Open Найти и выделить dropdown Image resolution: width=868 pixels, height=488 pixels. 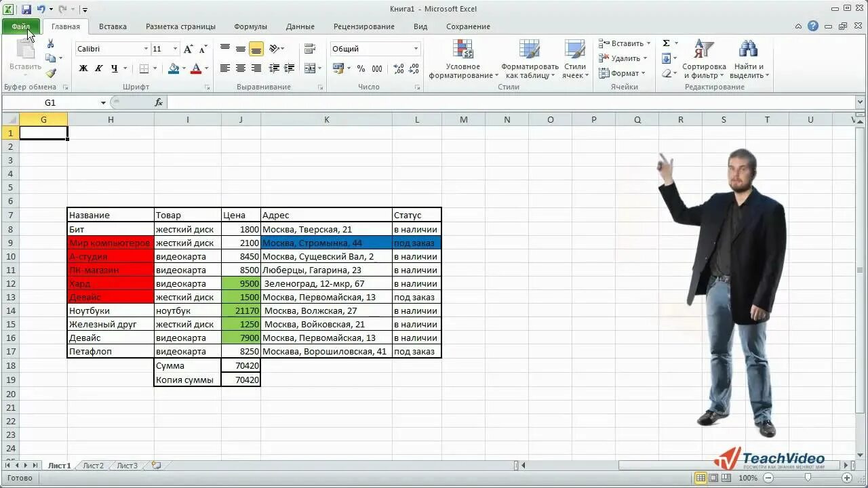tap(749, 59)
